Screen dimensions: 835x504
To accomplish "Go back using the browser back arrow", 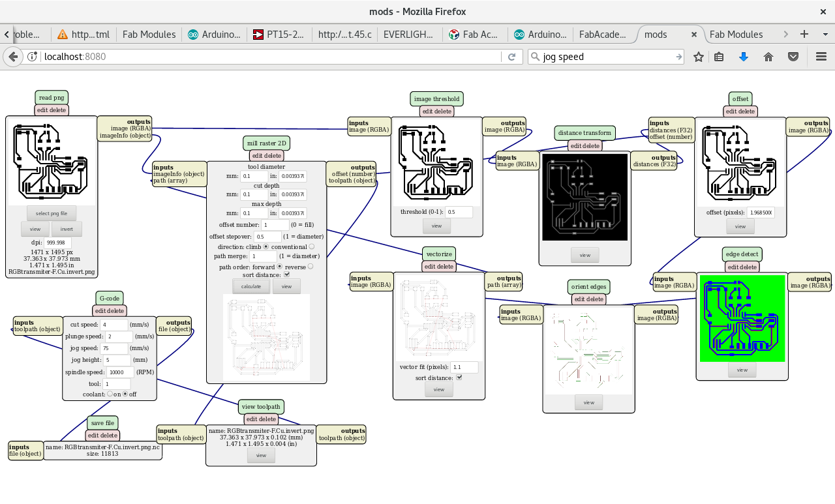I will [x=13, y=57].
